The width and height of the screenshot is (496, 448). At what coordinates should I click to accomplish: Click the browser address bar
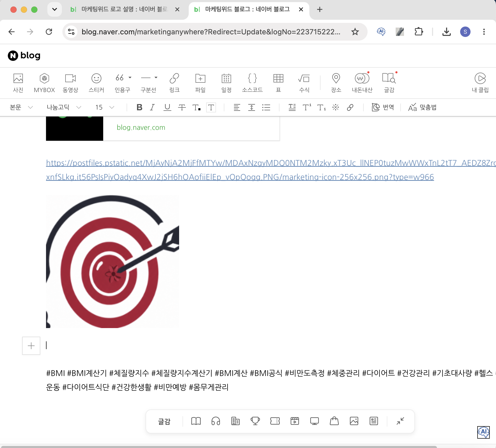211,32
